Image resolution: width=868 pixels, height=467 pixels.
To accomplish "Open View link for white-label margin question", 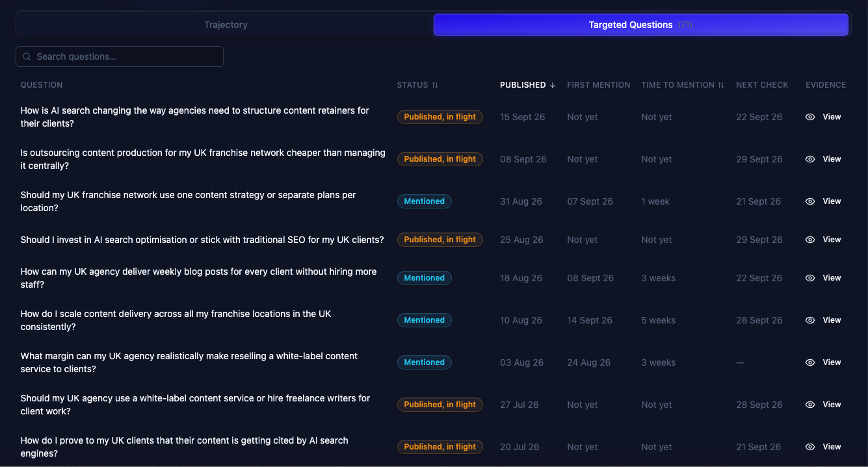I will [832, 362].
